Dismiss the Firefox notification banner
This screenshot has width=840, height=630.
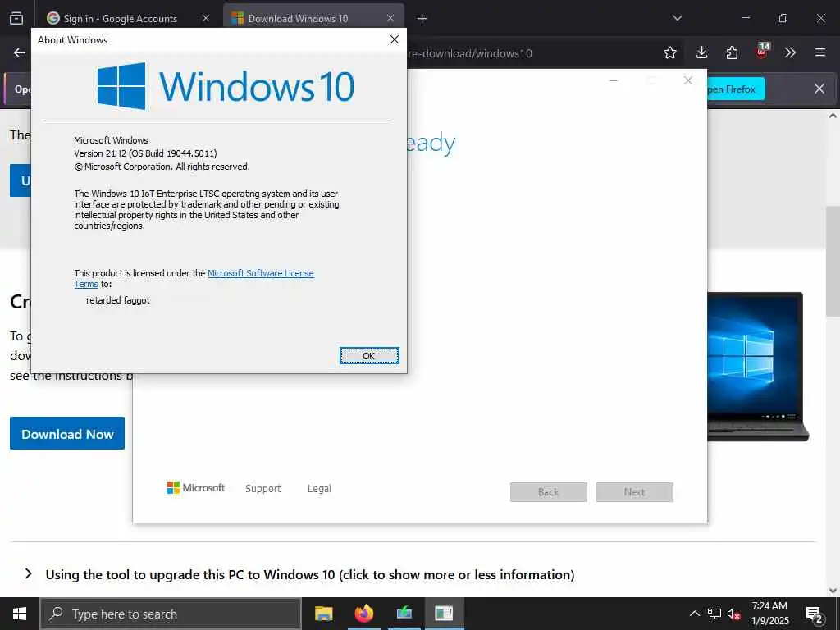click(x=819, y=89)
